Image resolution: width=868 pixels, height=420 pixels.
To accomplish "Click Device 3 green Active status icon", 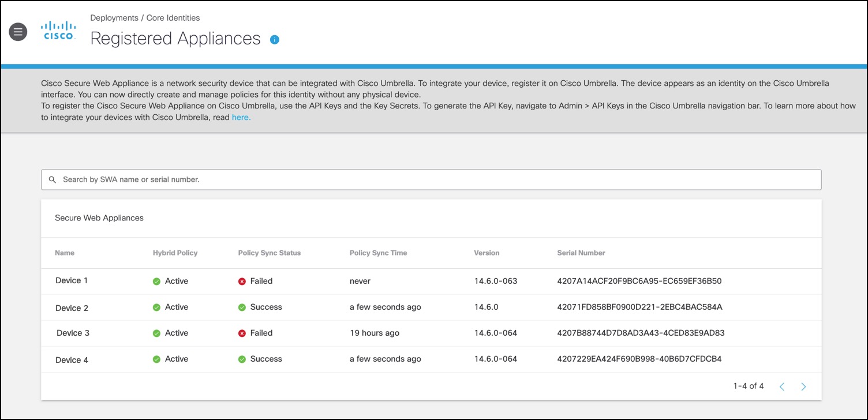I will coord(156,333).
